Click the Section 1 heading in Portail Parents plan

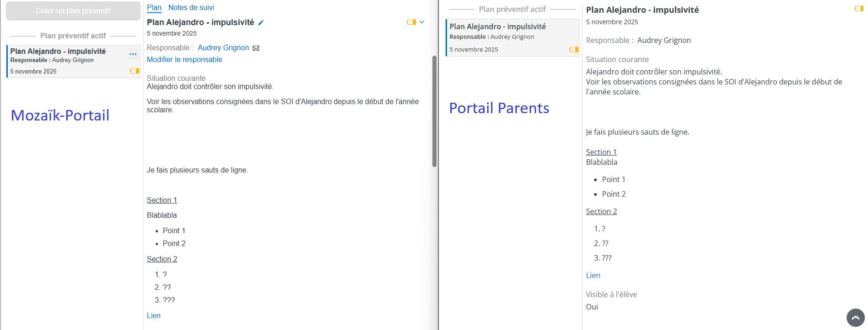[x=601, y=152]
